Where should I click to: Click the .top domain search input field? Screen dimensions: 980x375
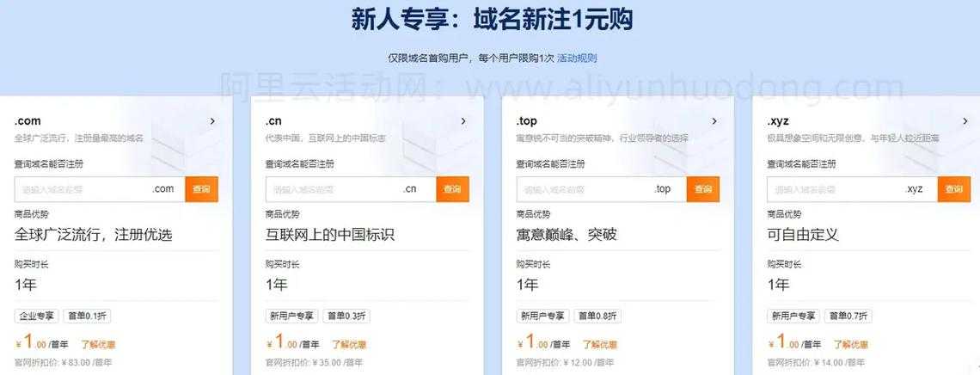pyautogui.click(x=601, y=188)
